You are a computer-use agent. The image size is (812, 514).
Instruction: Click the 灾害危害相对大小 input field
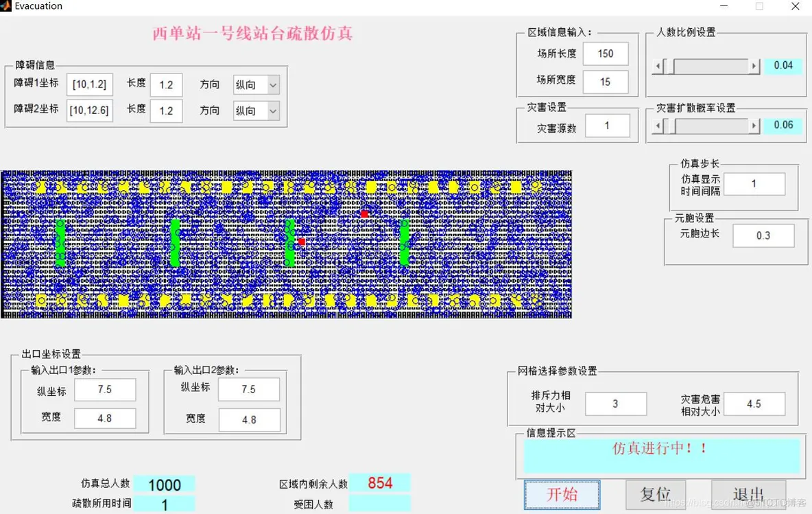tap(754, 404)
